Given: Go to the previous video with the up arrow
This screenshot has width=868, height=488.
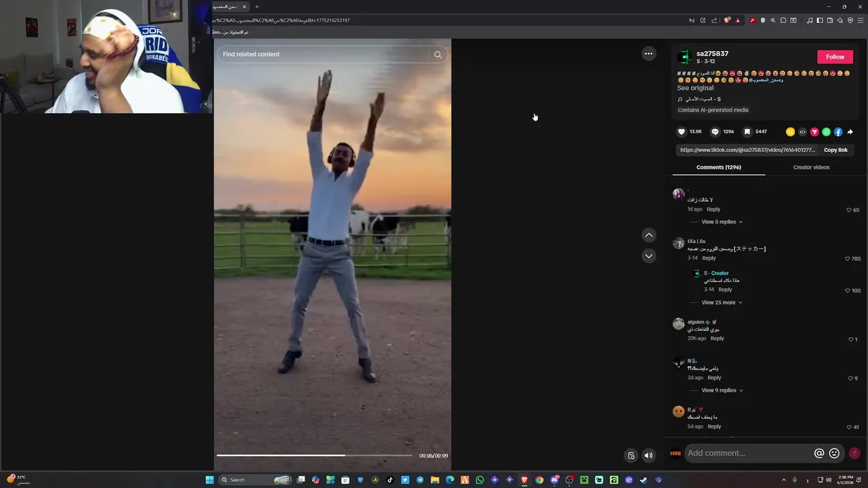Looking at the screenshot, I should pyautogui.click(x=649, y=235).
